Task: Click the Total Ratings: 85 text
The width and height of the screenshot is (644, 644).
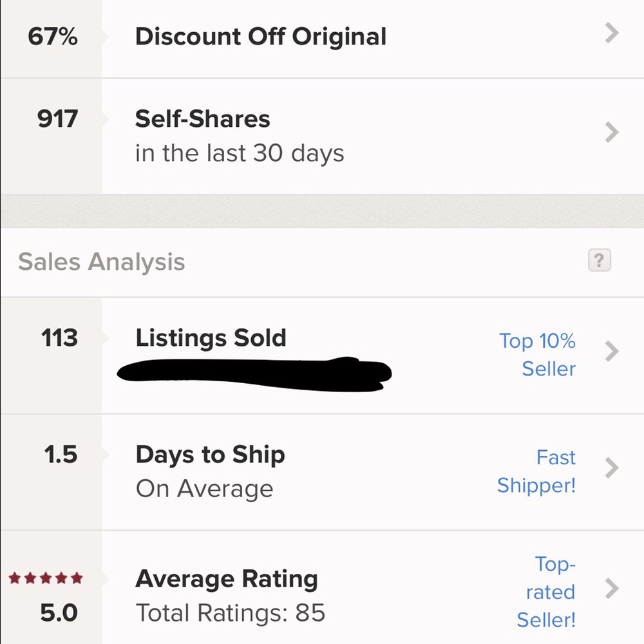Action: 231,613
